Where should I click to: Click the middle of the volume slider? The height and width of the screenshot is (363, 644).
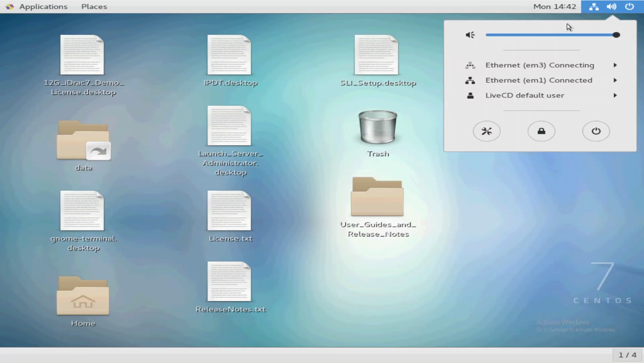pyautogui.click(x=551, y=35)
